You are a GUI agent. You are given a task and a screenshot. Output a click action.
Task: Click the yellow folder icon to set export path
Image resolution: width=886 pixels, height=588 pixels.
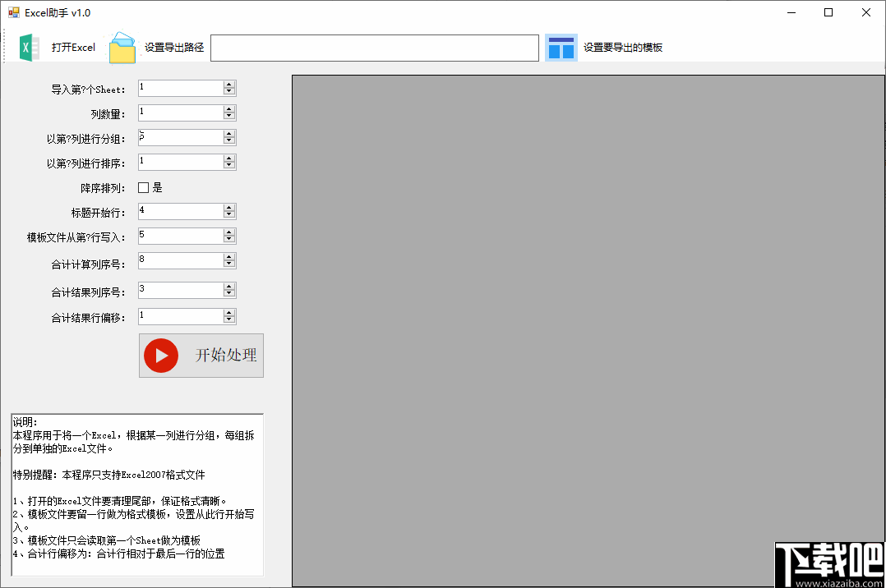122,47
